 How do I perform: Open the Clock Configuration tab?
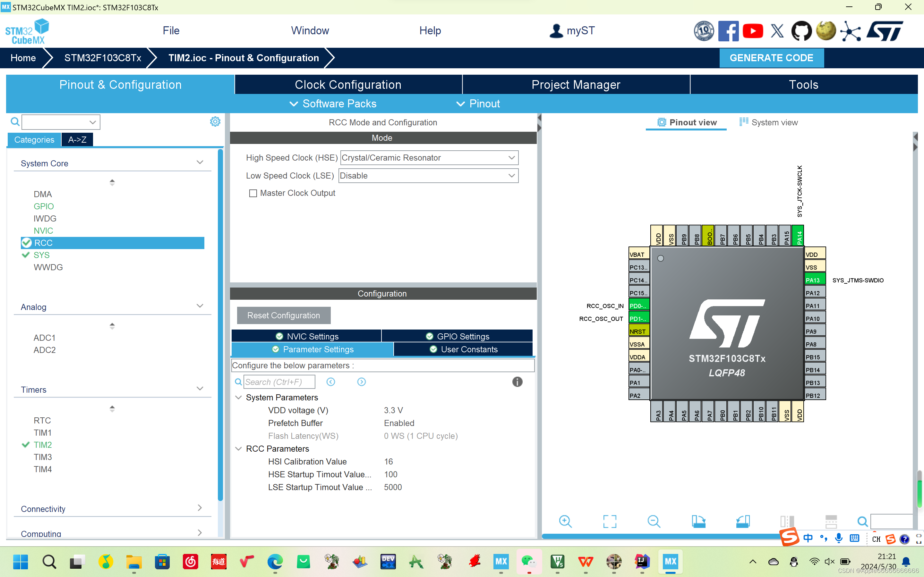coord(348,84)
